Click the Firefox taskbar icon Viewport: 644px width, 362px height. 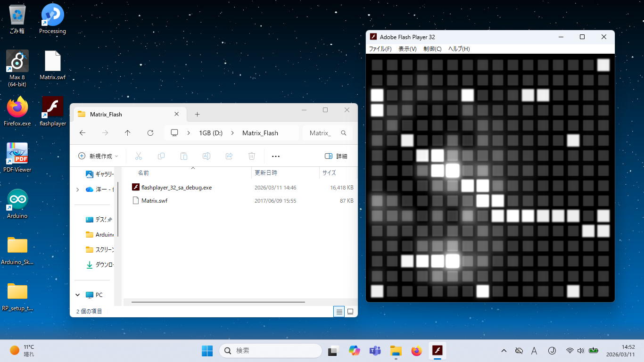tap(416, 351)
